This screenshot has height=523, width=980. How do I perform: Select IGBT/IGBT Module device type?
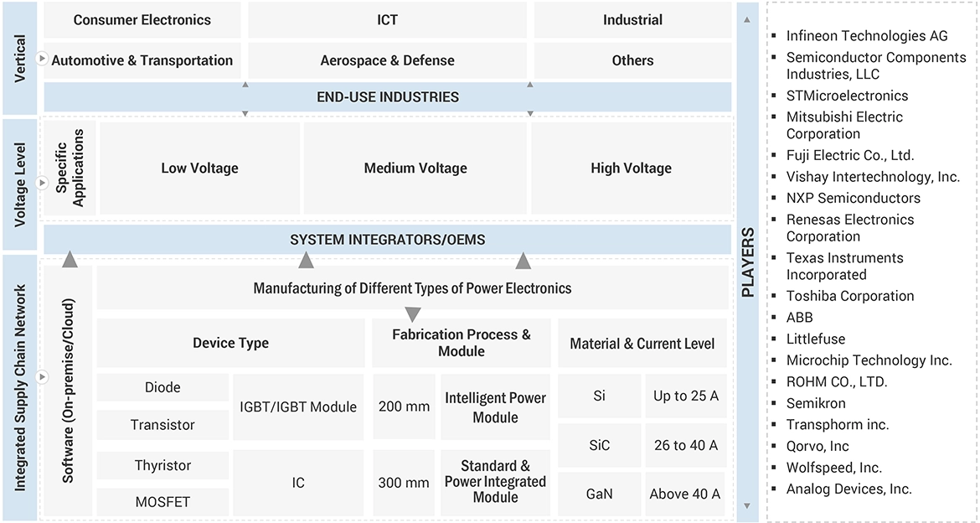[x=298, y=407]
